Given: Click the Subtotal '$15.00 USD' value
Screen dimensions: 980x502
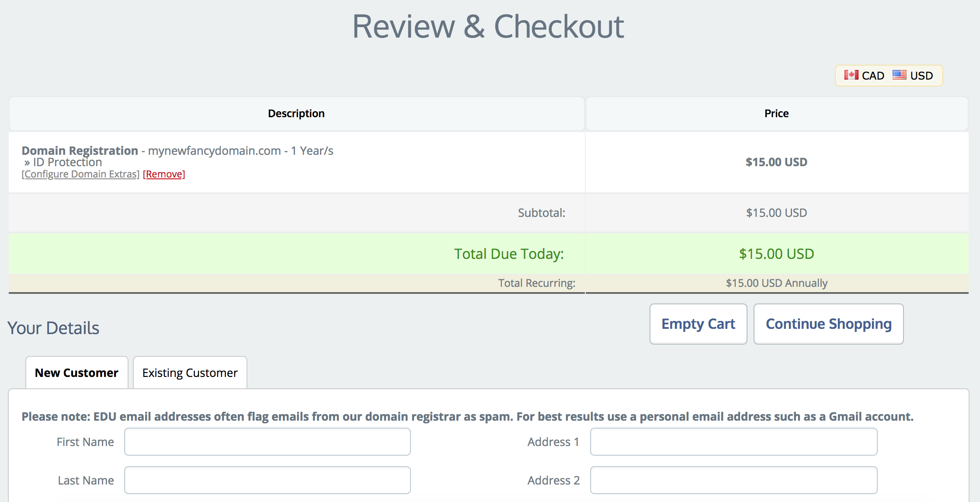Looking at the screenshot, I should tap(776, 213).
